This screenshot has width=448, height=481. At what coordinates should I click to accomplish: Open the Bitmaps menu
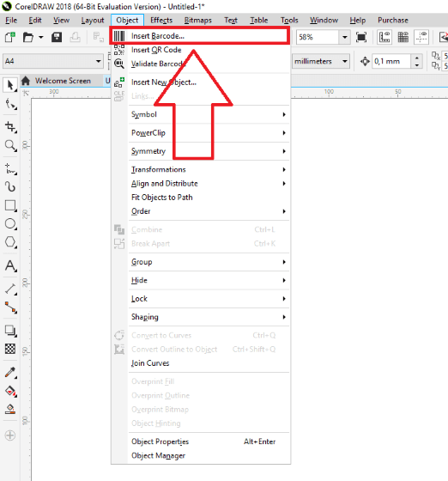(x=198, y=21)
